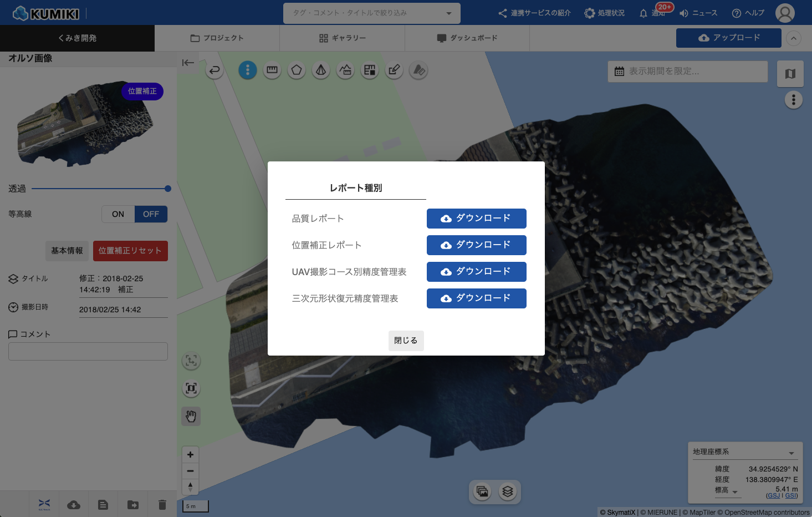Click the trash delete icon

[x=162, y=505]
